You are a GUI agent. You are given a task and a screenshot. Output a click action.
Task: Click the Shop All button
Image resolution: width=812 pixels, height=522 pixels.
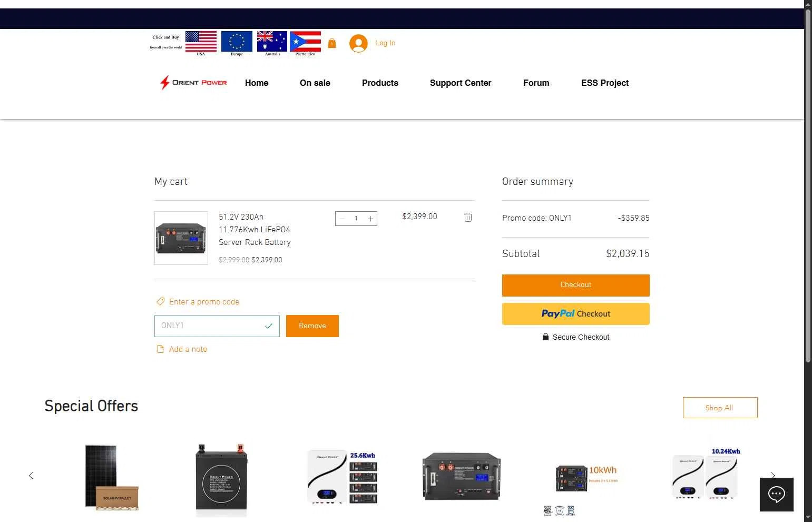[x=720, y=408]
